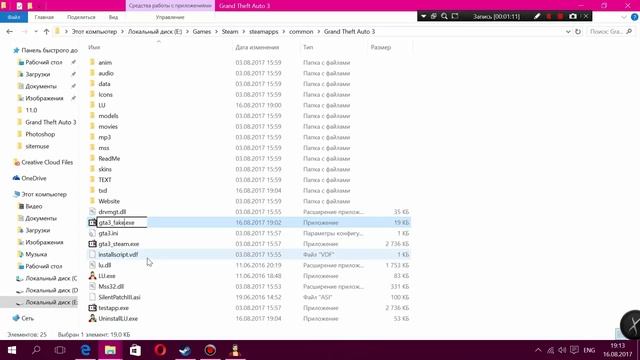Click Локальный диск (E:) in address path
The width and height of the screenshot is (640, 360).
pos(155,31)
